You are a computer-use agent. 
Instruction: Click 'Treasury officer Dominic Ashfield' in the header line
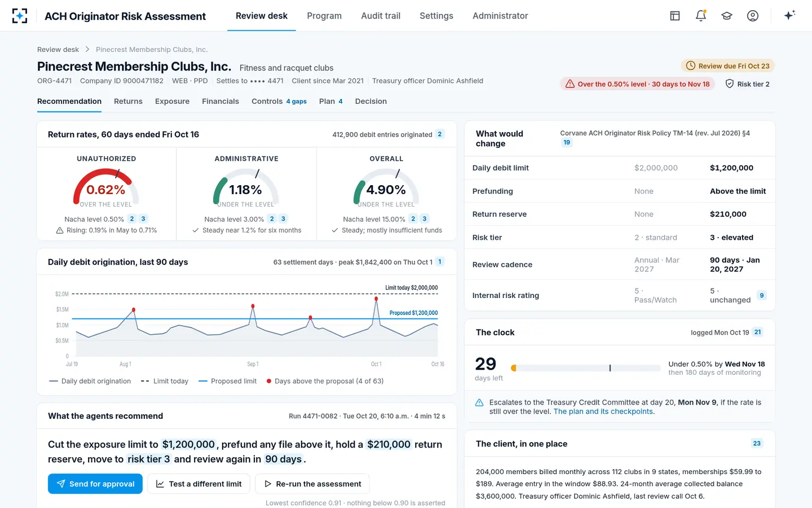point(427,81)
